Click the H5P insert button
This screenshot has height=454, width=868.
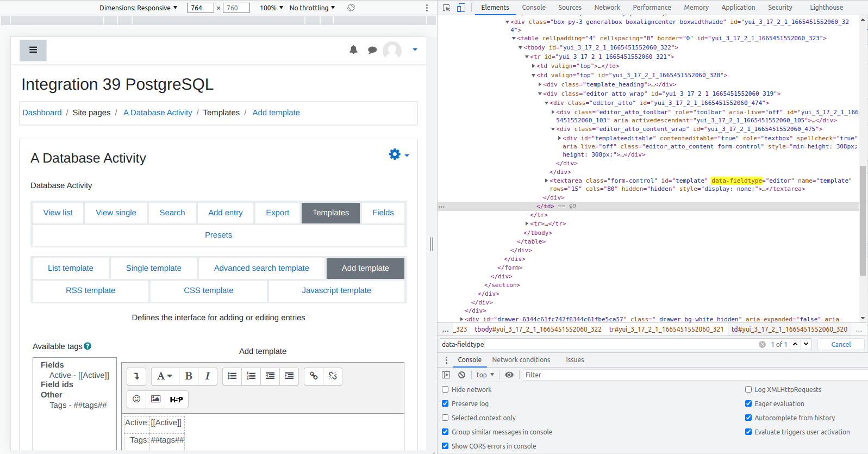(x=176, y=399)
